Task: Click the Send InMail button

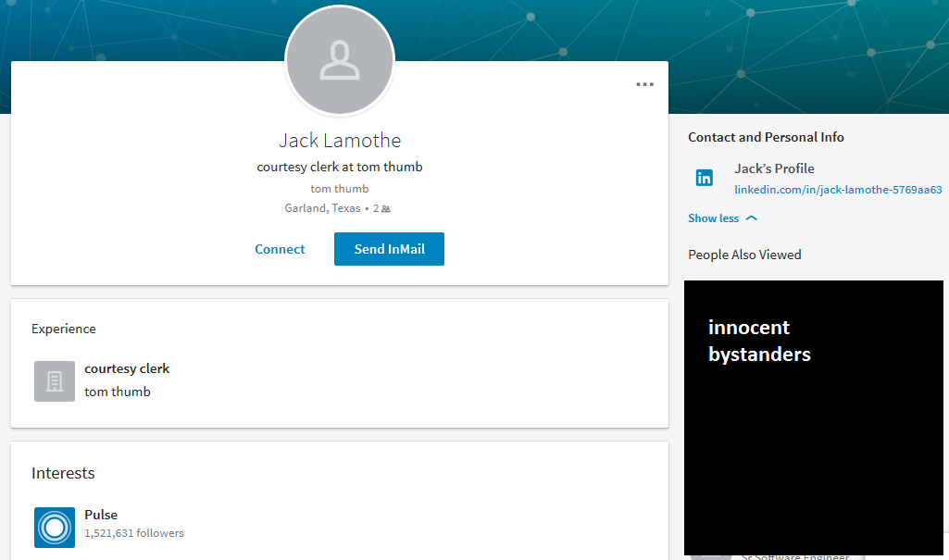Action: pyautogui.click(x=389, y=249)
